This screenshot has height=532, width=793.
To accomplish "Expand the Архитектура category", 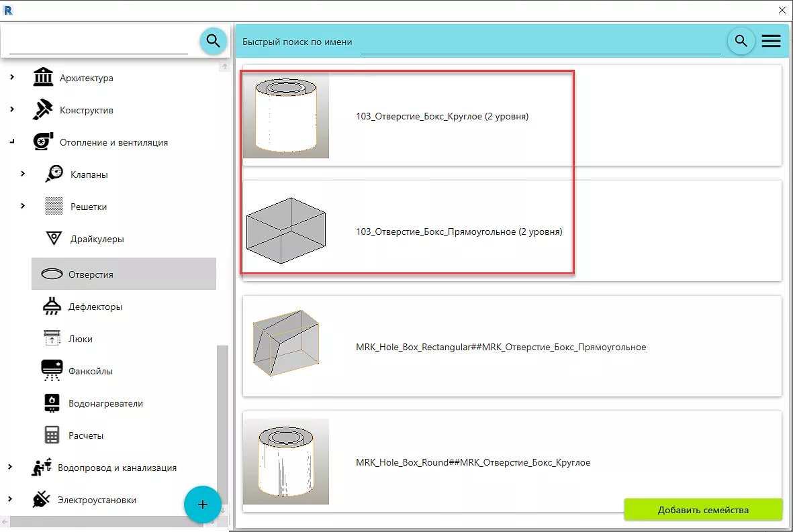I will click(x=11, y=78).
